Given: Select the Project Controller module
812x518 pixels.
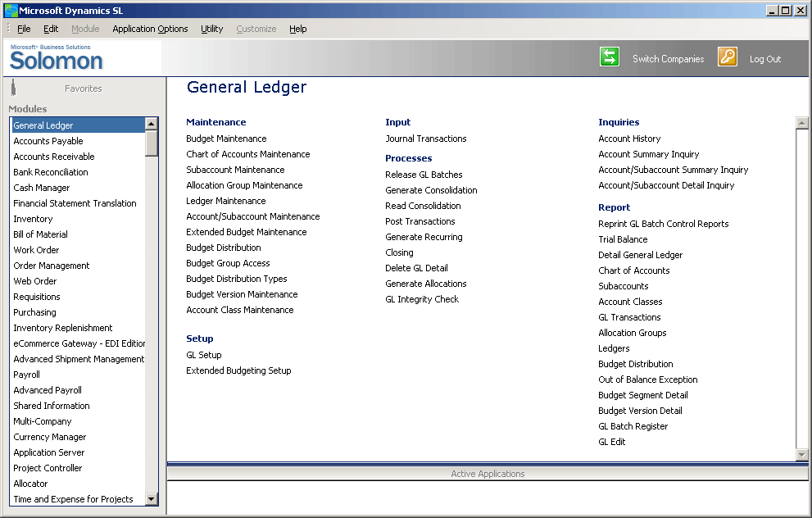Looking at the screenshot, I should click(48, 468).
